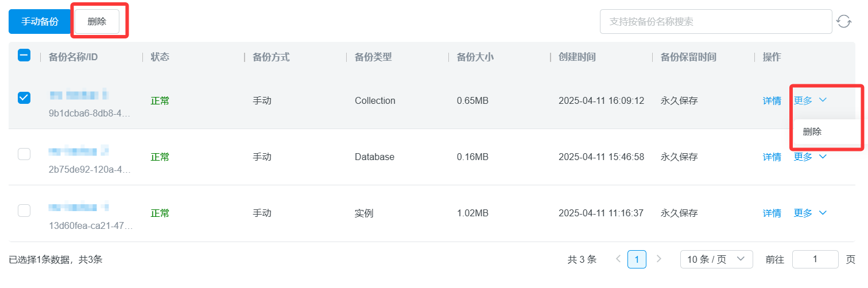Open the 10 条/页 page size dropdown
Screen dimensions: 868x288
tap(716, 259)
